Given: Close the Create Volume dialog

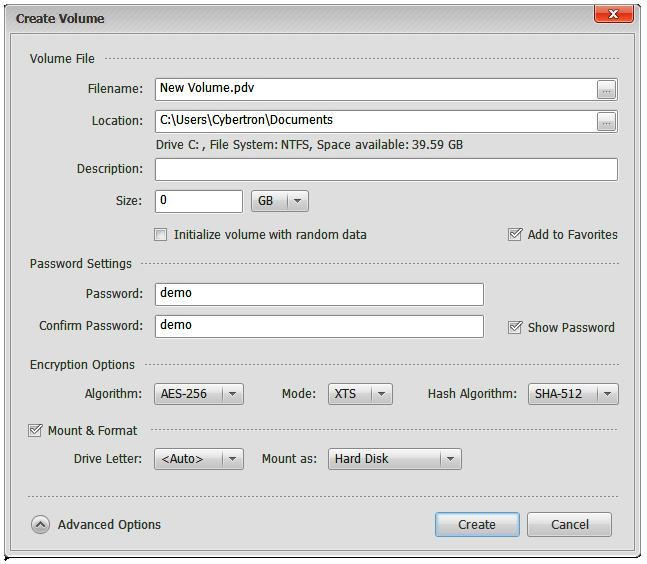Looking at the screenshot, I should 614,14.
